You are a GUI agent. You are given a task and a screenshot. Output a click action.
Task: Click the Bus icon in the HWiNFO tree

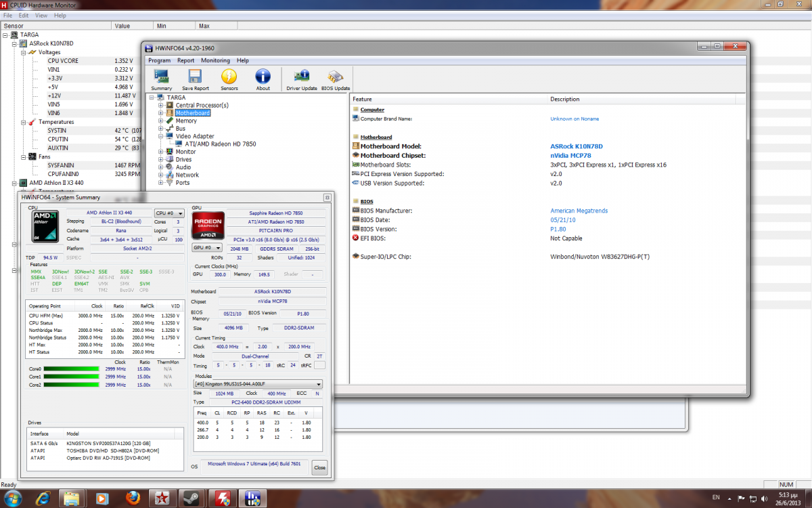(170, 128)
